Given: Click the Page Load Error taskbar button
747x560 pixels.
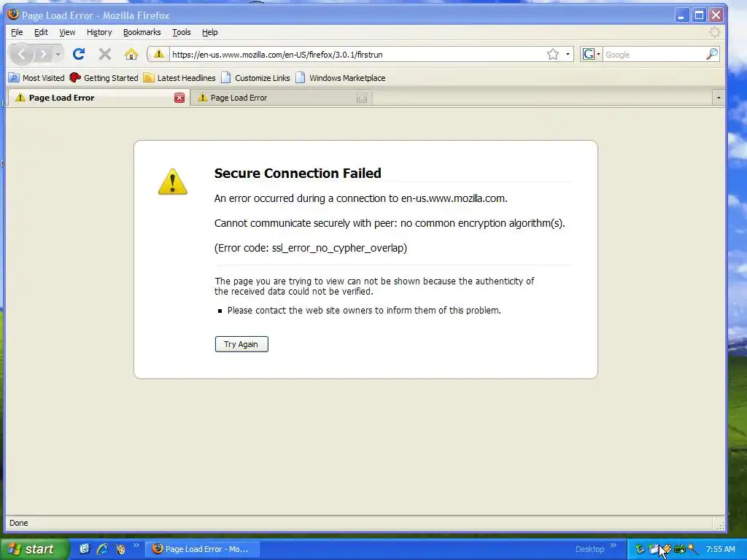Looking at the screenshot, I should tap(202, 549).
